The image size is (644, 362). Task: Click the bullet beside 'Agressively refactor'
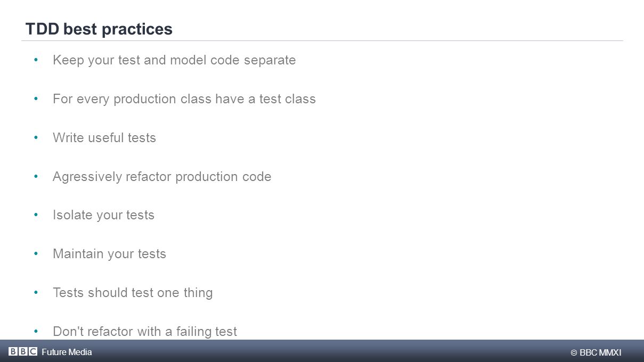(x=36, y=176)
